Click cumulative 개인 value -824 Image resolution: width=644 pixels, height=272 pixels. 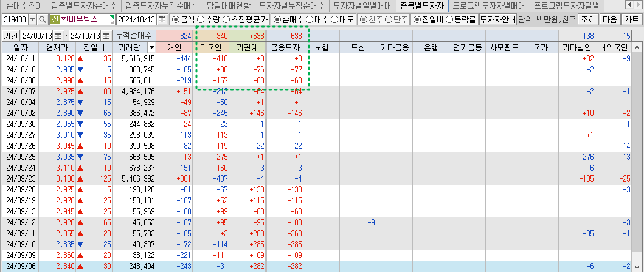coord(175,36)
